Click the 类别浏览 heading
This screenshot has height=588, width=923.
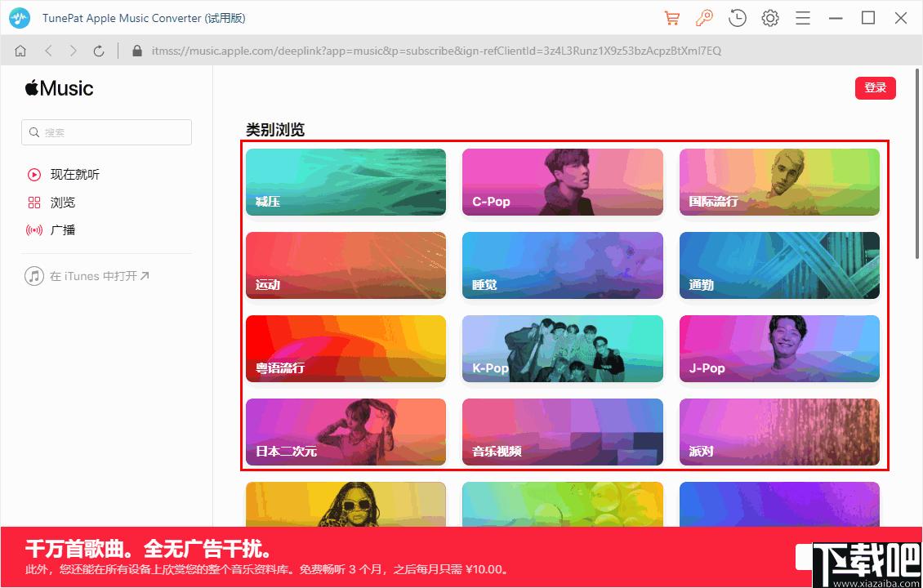pyautogui.click(x=275, y=130)
